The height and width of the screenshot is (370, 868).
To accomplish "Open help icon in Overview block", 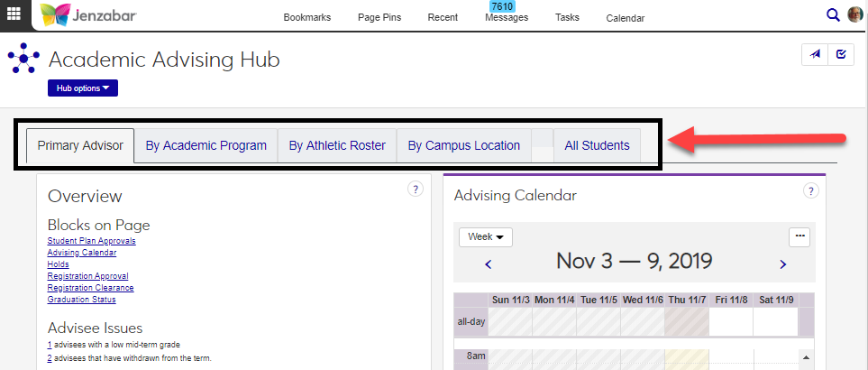I will click(415, 189).
